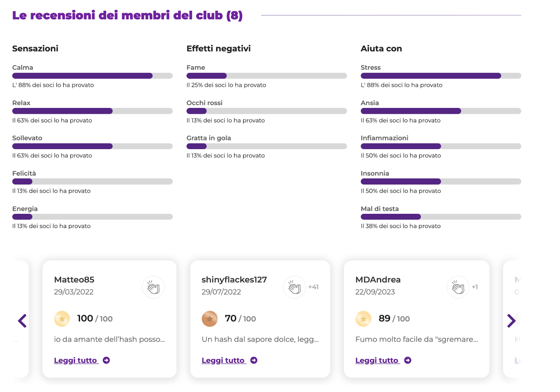The image size is (560, 392).
Task: Read shinyflackes127's full review
Action: [223, 360]
